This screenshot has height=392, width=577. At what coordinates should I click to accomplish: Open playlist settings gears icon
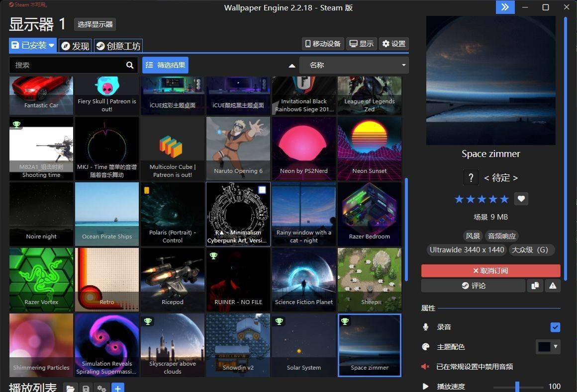(x=101, y=388)
